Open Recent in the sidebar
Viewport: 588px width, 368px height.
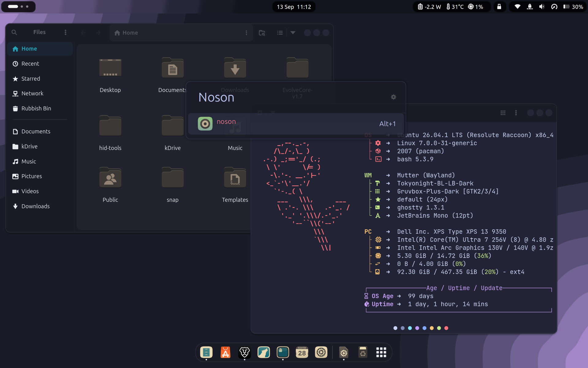click(x=40, y=64)
